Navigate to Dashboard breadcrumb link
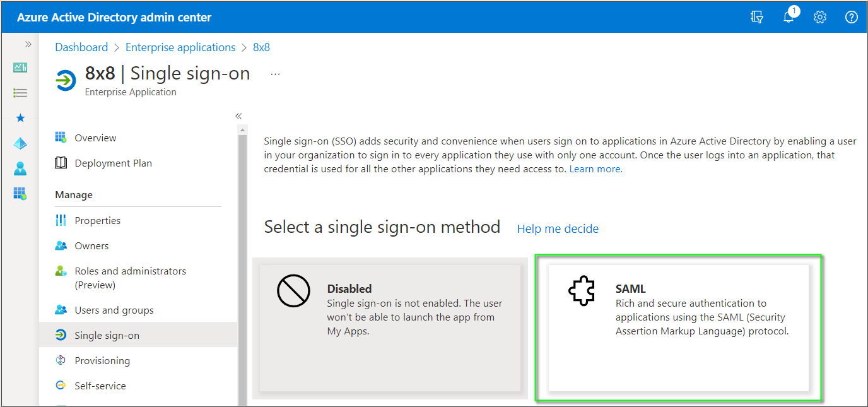Image resolution: width=868 pixels, height=407 pixels. (81, 47)
